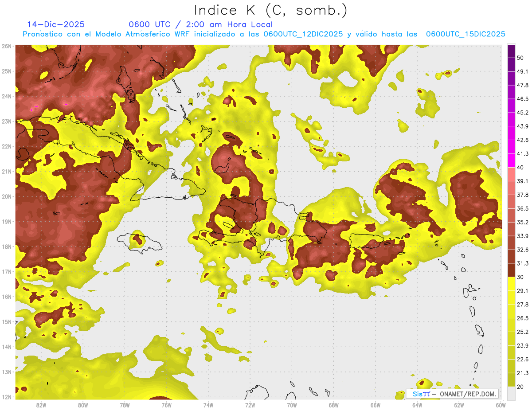The image size is (532, 411).
Task: Pick the gray swatch below 20 on colorbar
Action: (512, 393)
